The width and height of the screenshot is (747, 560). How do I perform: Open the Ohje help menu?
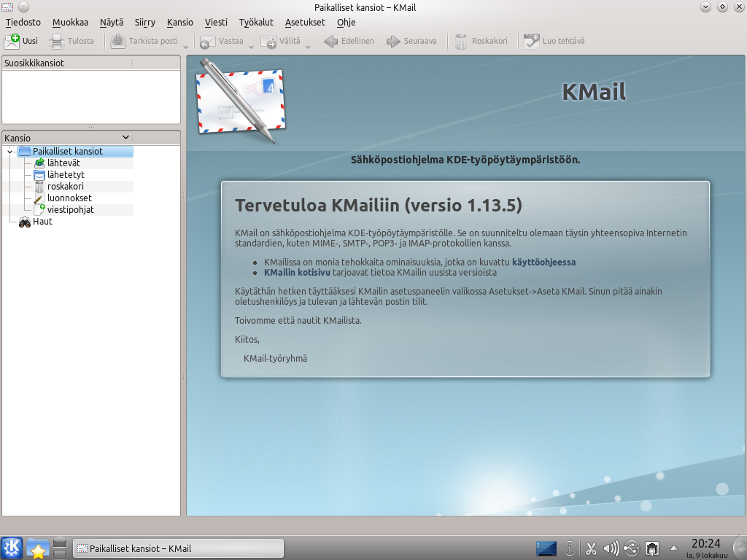(347, 23)
